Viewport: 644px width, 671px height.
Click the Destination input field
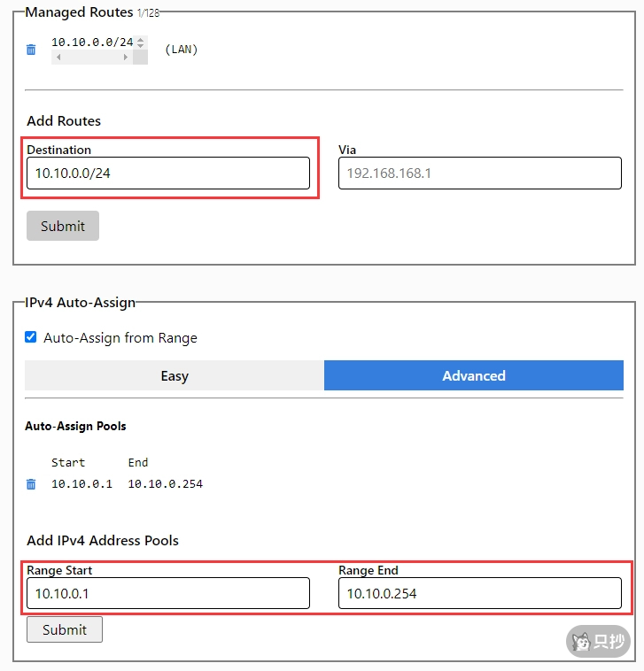(x=168, y=174)
